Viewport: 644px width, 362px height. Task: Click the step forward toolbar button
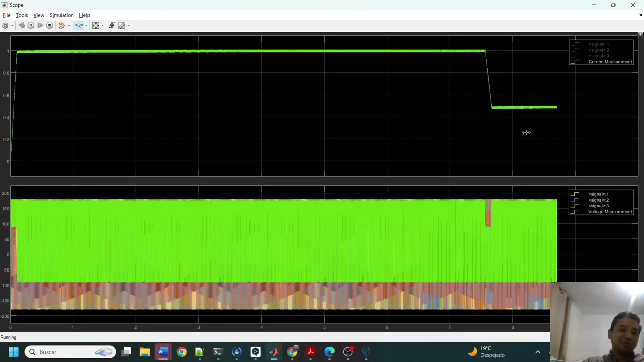click(40, 25)
